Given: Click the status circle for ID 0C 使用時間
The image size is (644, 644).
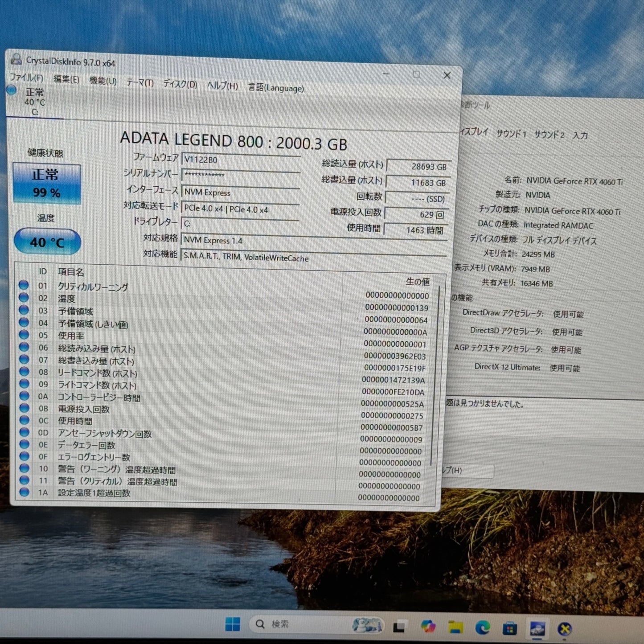Looking at the screenshot, I should tap(24, 420).
